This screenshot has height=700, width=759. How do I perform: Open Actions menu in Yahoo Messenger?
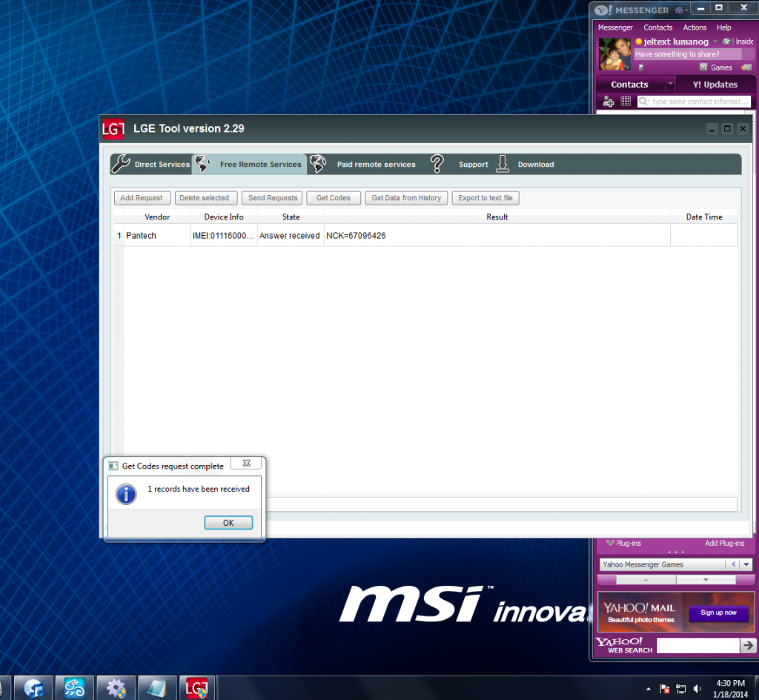pyautogui.click(x=695, y=27)
